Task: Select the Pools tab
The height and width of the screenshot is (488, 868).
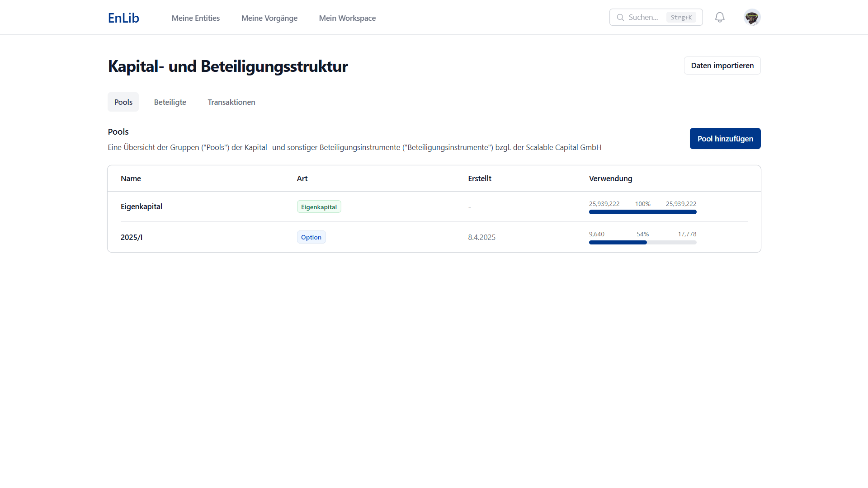Action: [123, 102]
